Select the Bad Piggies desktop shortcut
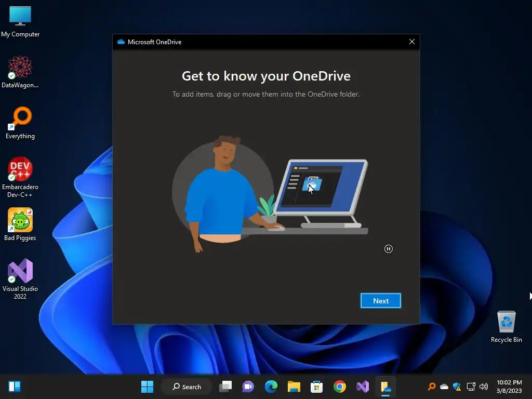 (20, 224)
